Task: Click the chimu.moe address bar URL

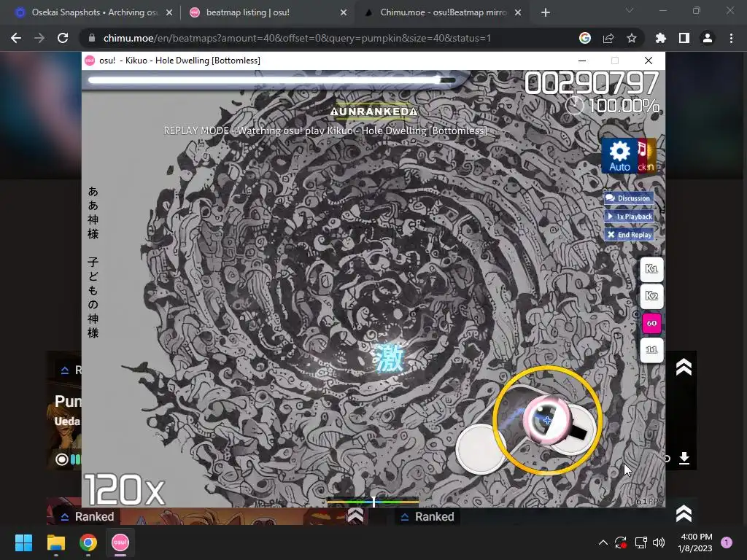Action: pos(297,38)
